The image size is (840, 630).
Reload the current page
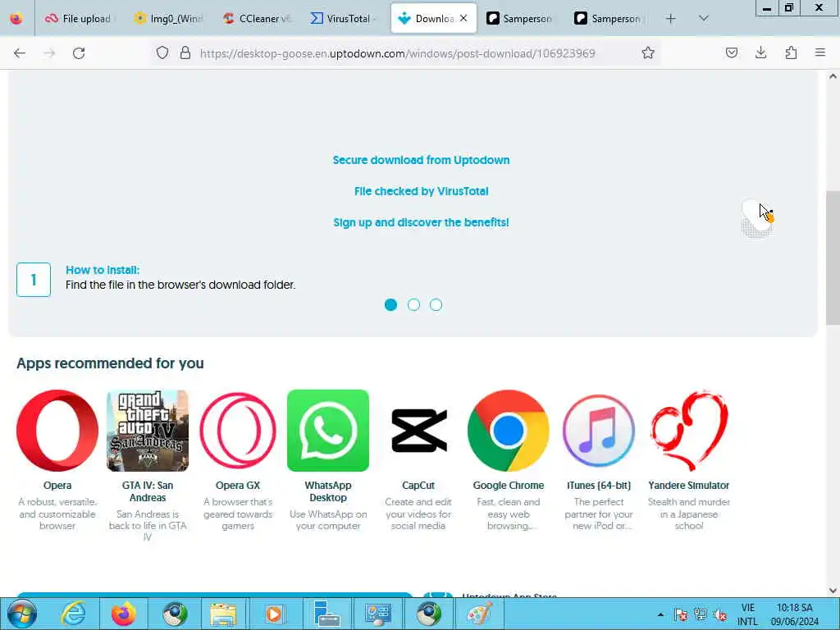coord(79,53)
